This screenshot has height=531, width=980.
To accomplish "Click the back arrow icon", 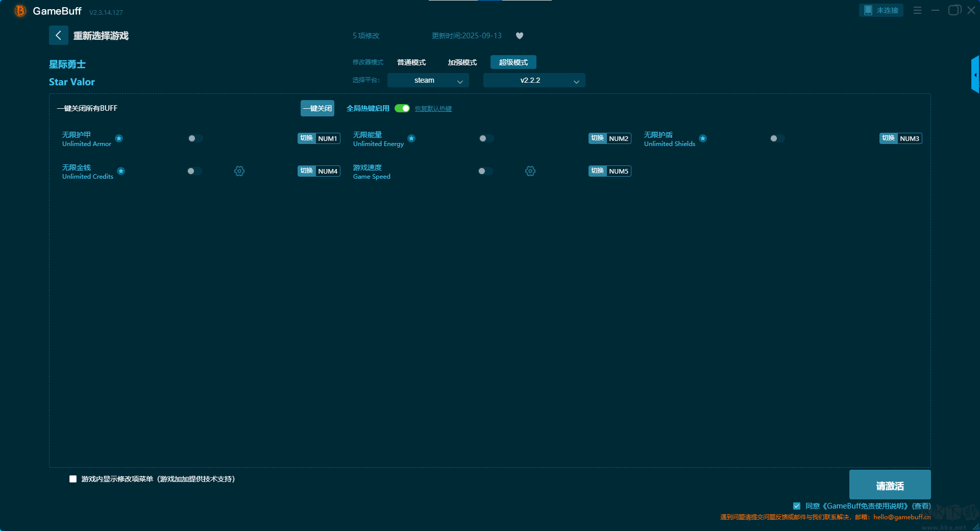I will pos(58,35).
